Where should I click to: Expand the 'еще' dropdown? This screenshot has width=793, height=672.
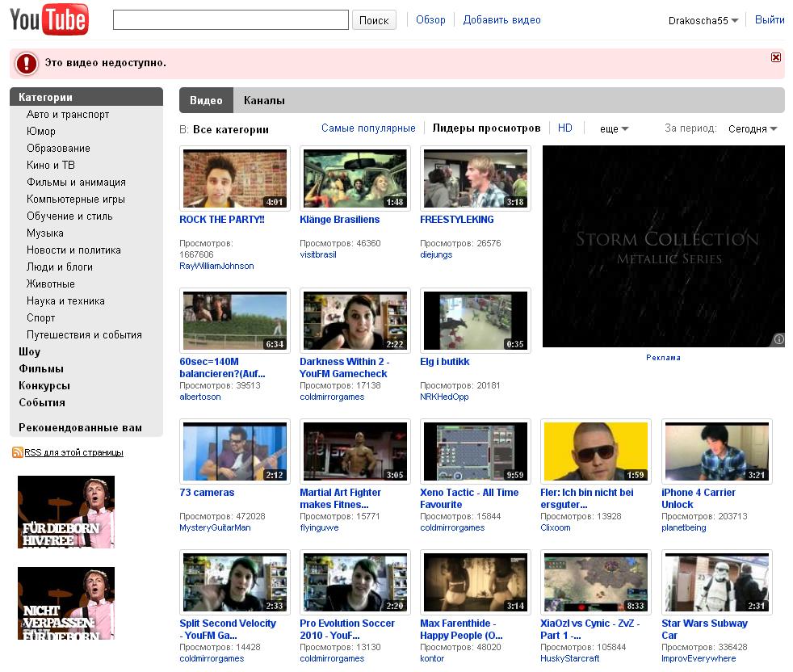click(614, 128)
